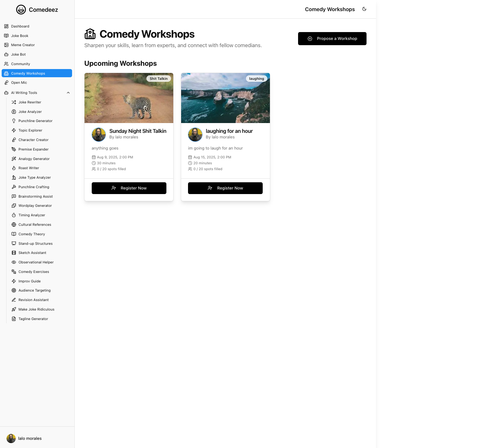This screenshot has width=491, height=448.
Task: Open the Joke Bot
Action: click(x=18, y=54)
